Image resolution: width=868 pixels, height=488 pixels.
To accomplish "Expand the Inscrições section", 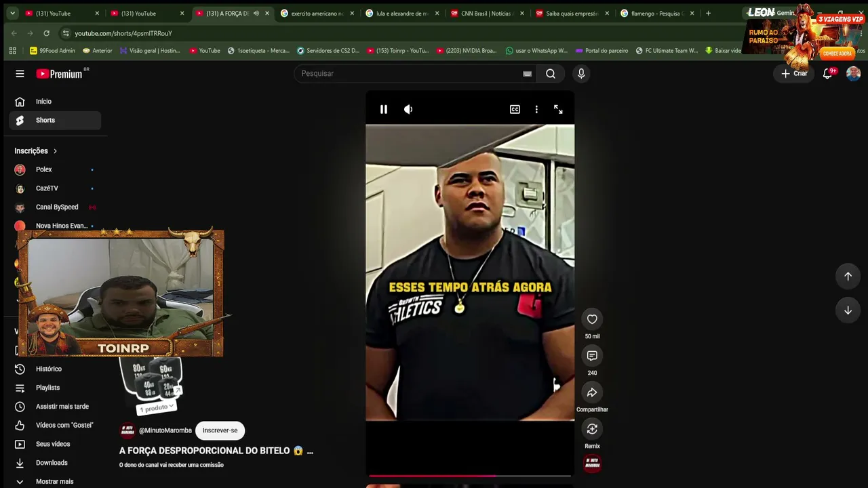I will click(36, 151).
